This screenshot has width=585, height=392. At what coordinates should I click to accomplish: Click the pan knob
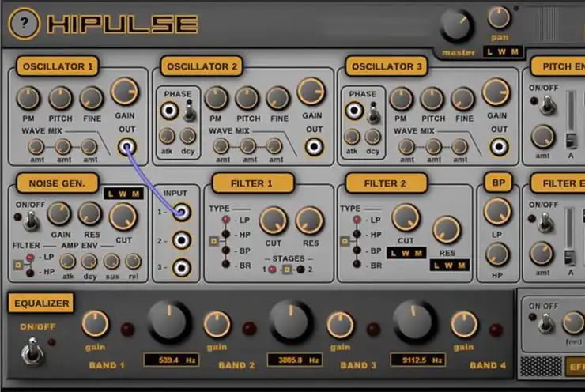coord(499,17)
